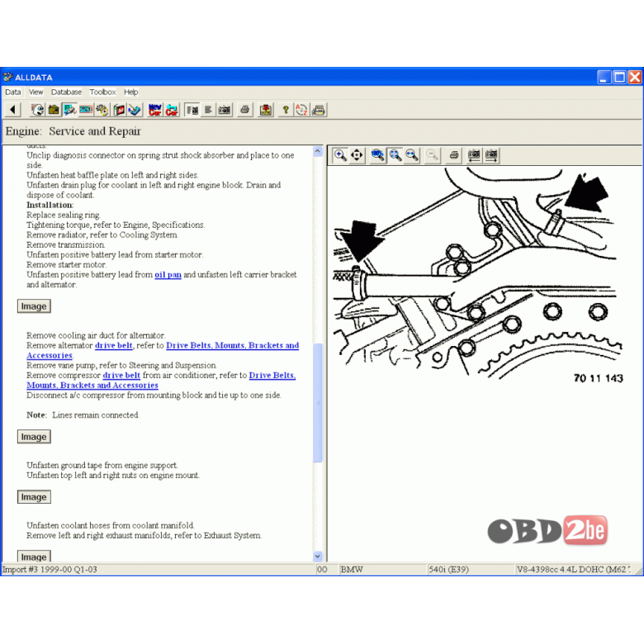
Task: Click the greyed zoom-out magnifier icon
Action: point(433,155)
